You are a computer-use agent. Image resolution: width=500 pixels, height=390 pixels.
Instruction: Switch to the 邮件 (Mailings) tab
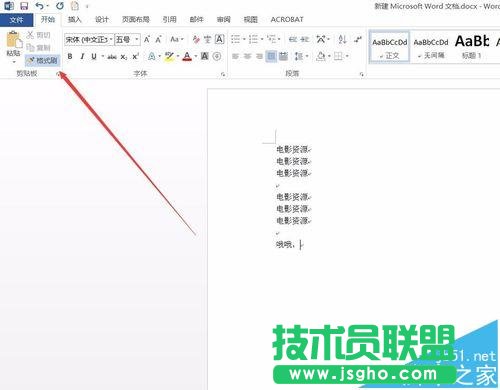pos(196,19)
